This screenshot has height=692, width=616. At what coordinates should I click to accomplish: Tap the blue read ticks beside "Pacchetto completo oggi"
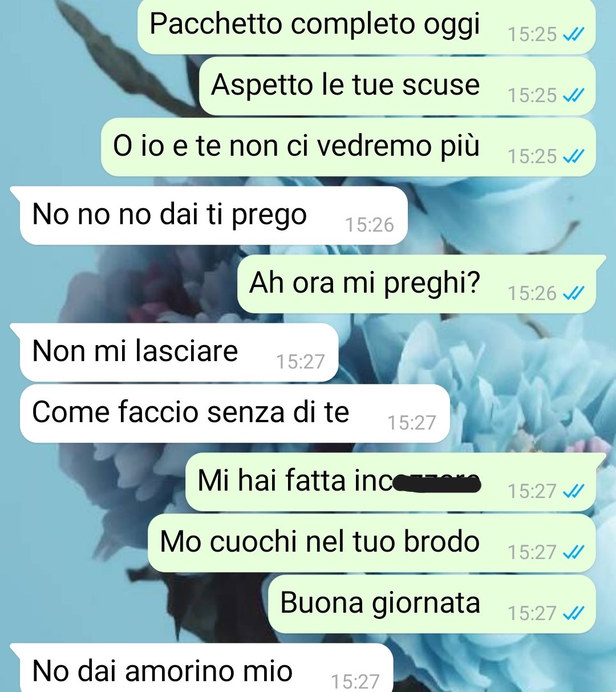click(573, 35)
